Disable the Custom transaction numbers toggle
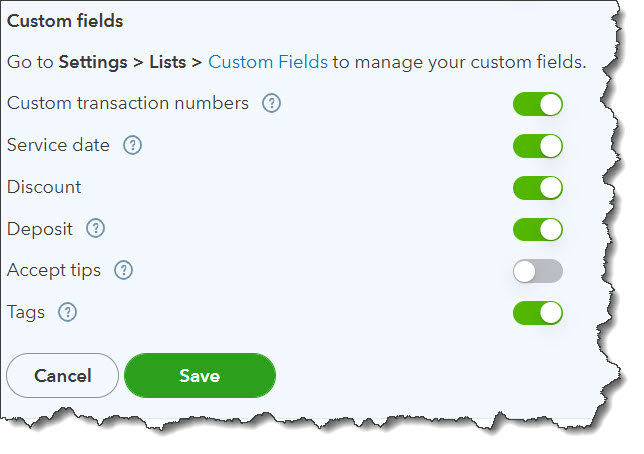The image size is (644, 454). click(x=538, y=104)
